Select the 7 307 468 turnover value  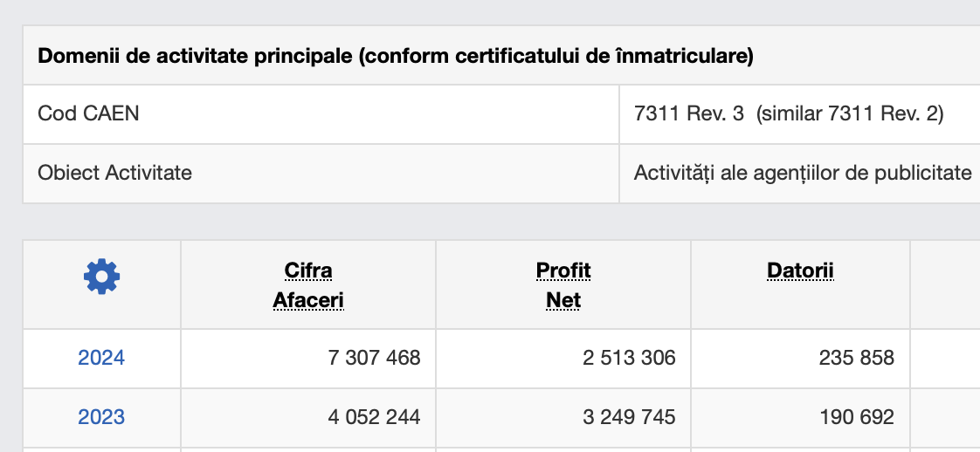(375, 358)
